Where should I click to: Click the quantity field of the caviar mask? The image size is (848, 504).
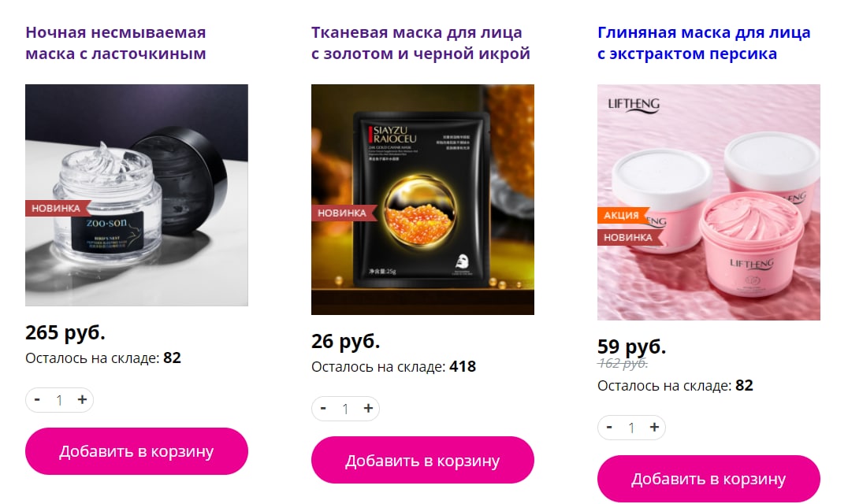[x=345, y=409]
